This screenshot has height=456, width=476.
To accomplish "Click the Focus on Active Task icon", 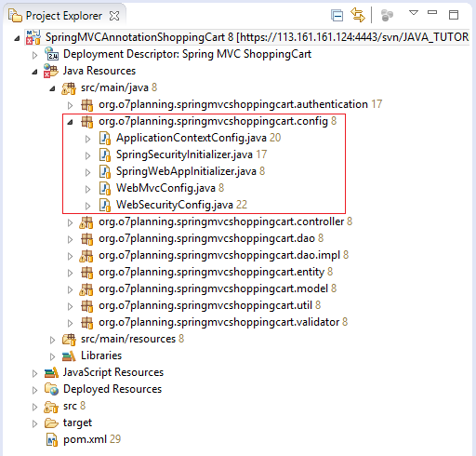I will pyautogui.click(x=387, y=15).
